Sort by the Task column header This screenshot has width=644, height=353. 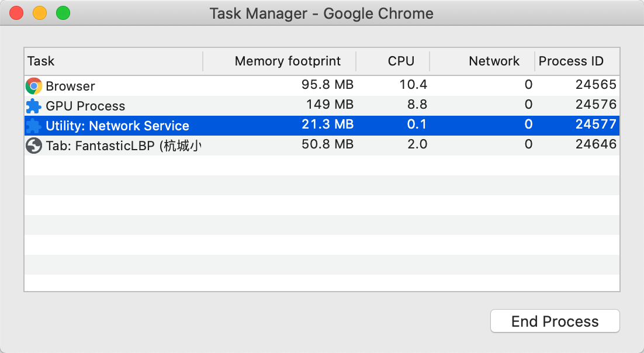113,61
